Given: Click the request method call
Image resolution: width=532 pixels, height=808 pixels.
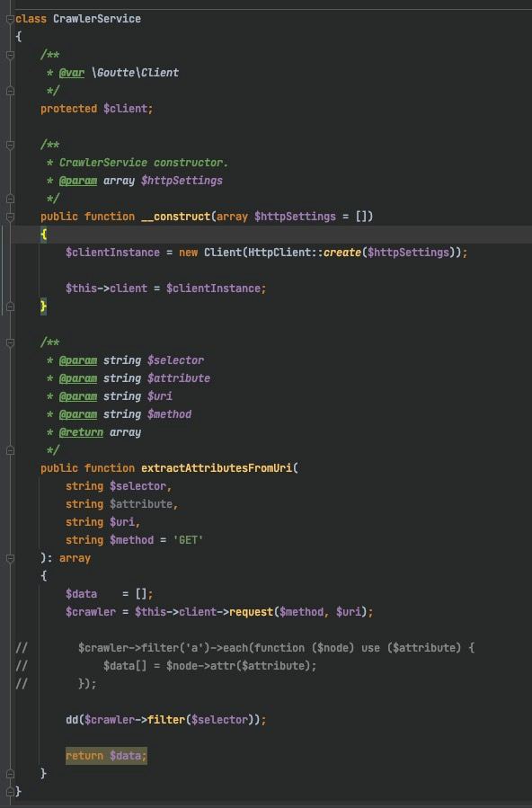Looking at the screenshot, I should tap(252, 612).
